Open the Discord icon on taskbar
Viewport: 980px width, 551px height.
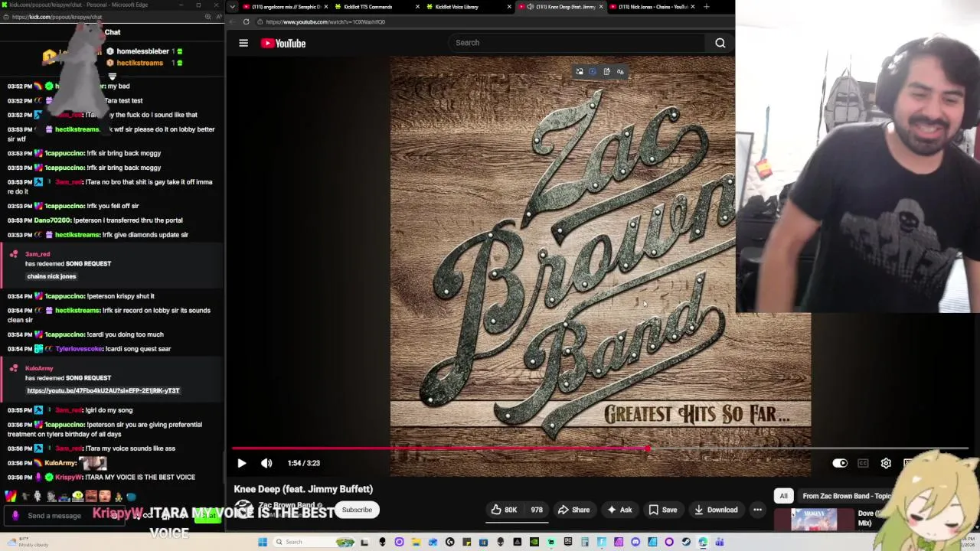(x=635, y=542)
